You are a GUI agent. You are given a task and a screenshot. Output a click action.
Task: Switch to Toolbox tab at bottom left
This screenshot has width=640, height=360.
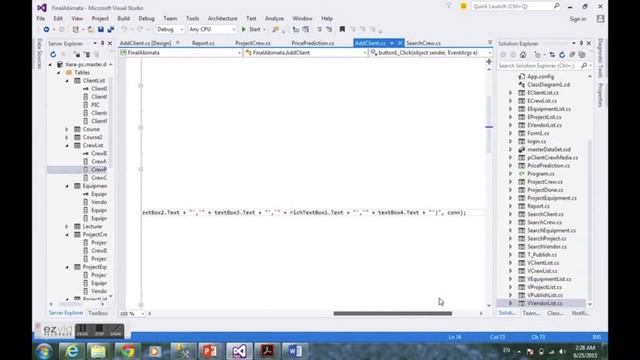click(98, 313)
